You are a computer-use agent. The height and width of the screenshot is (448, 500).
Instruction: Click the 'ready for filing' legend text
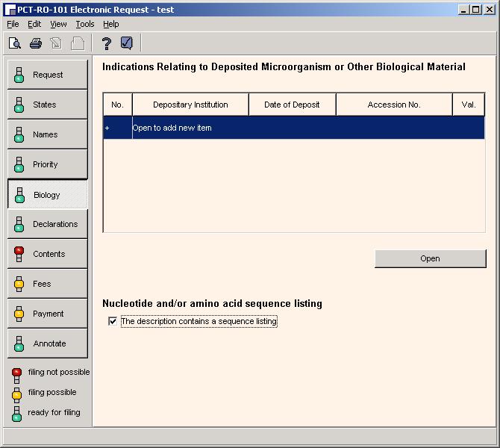point(54,412)
